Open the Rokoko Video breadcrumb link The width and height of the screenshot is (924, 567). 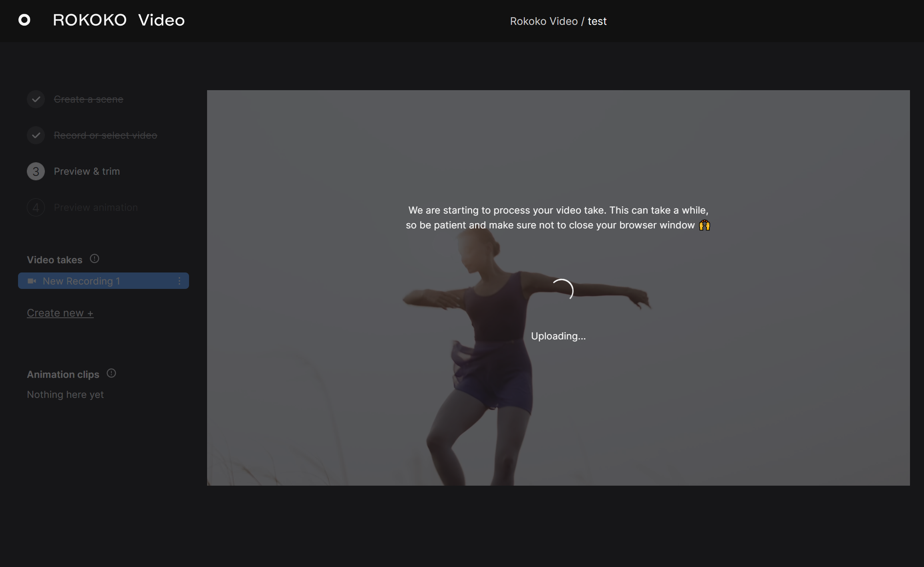click(544, 21)
